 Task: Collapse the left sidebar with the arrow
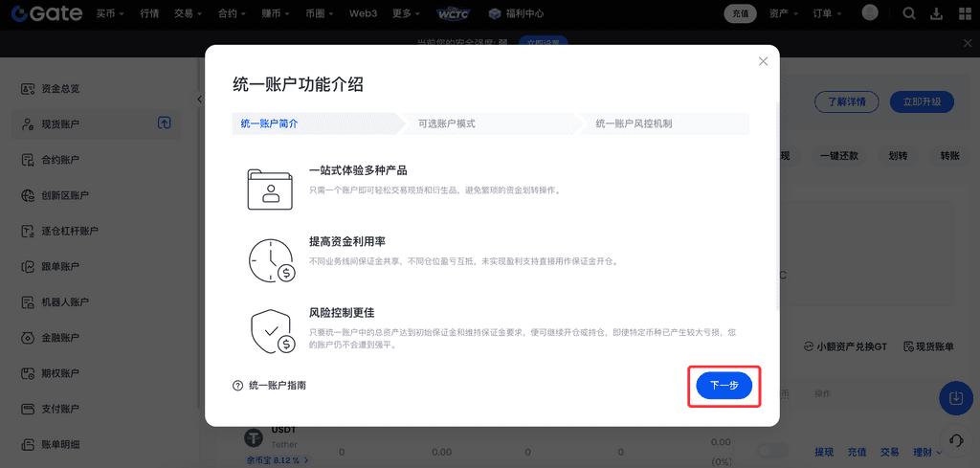click(199, 100)
